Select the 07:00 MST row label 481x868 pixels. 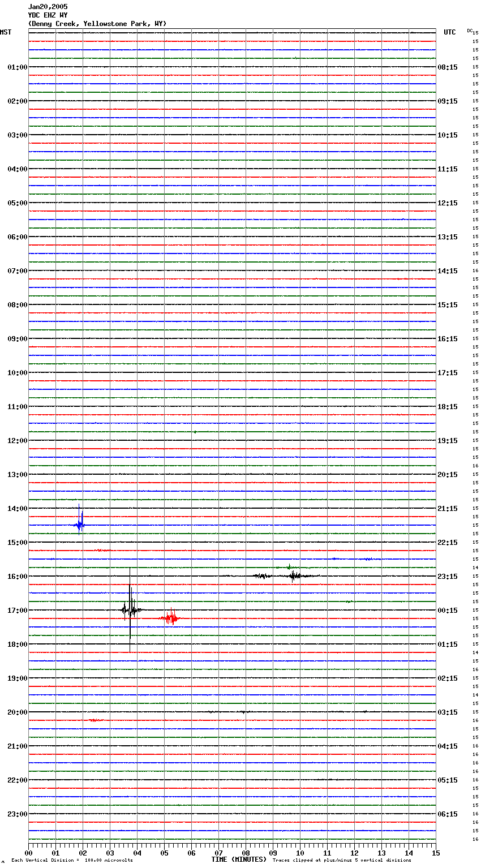click(17, 271)
